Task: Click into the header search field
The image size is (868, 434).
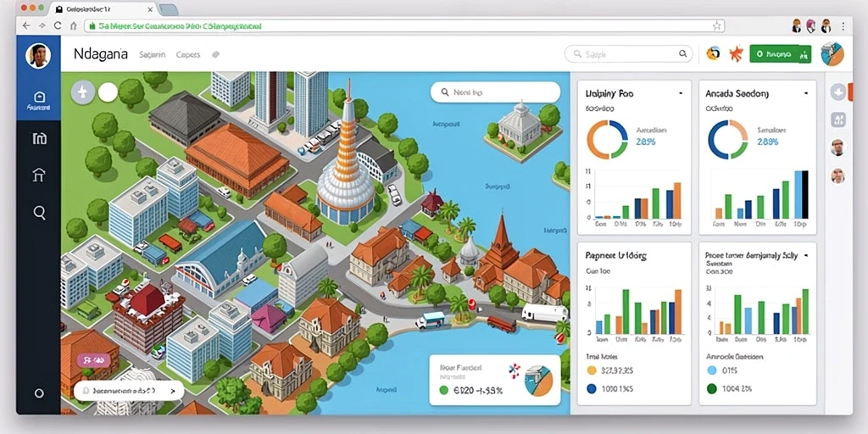Action: click(628, 53)
